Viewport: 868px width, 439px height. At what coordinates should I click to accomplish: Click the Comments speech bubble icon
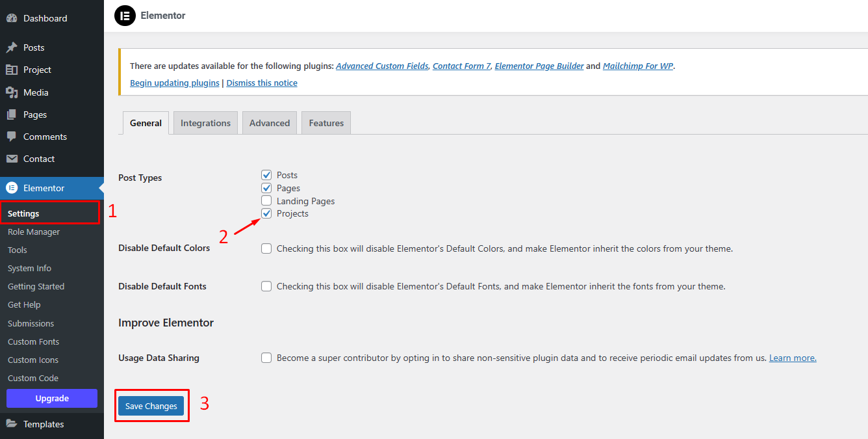[12, 137]
